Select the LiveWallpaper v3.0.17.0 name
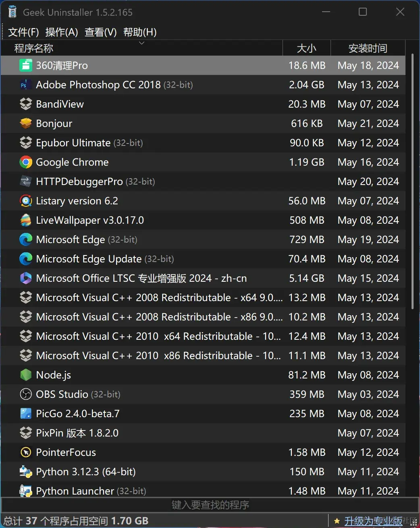 (x=90, y=220)
